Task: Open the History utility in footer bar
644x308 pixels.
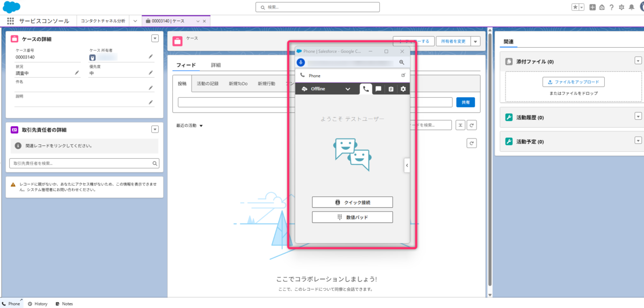Action: coord(38,304)
